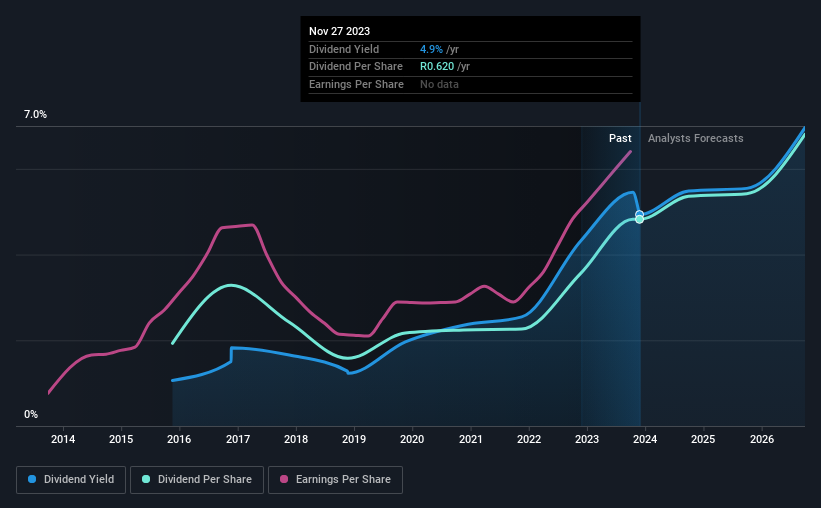Click the Analysts Forecasts section label
Viewport: 821px width, 508px height.
pyautogui.click(x=695, y=138)
